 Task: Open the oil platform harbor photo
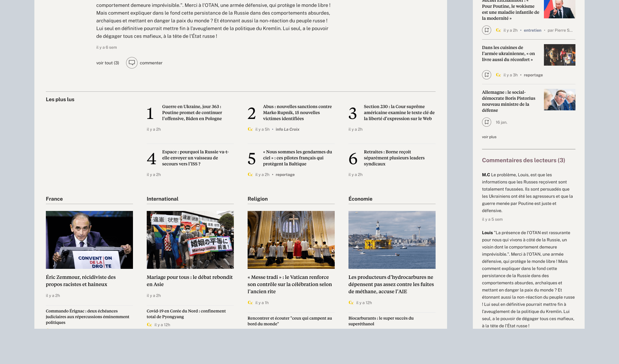tap(392, 240)
